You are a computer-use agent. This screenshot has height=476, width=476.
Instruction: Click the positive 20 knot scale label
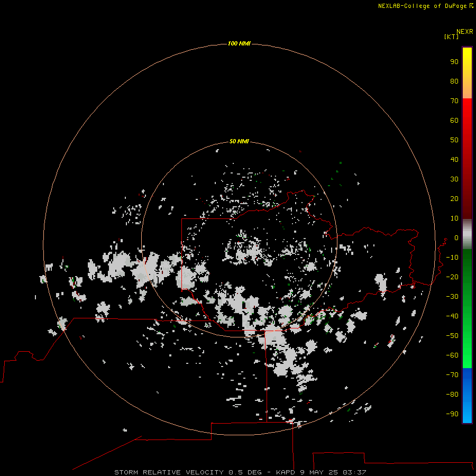(454, 199)
